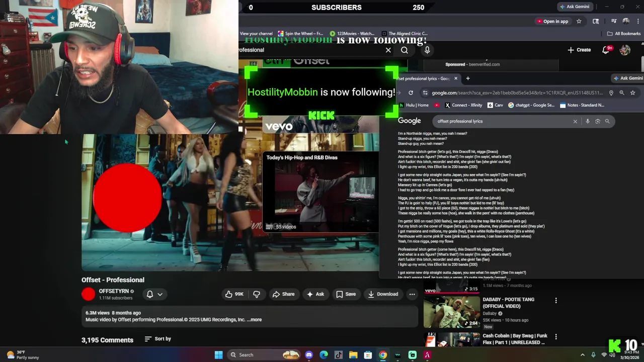Reload the Google search page
The width and height of the screenshot is (644, 362).
click(411, 93)
